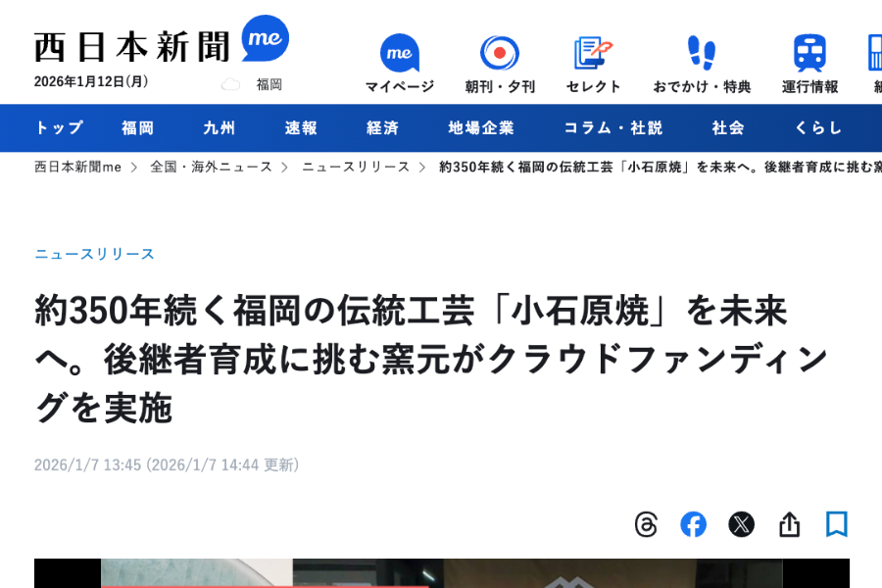Image resolution: width=882 pixels, height=588 pixels.
Task: Open 全国・海外ニュース breadcrumb link
Action: 211,168
